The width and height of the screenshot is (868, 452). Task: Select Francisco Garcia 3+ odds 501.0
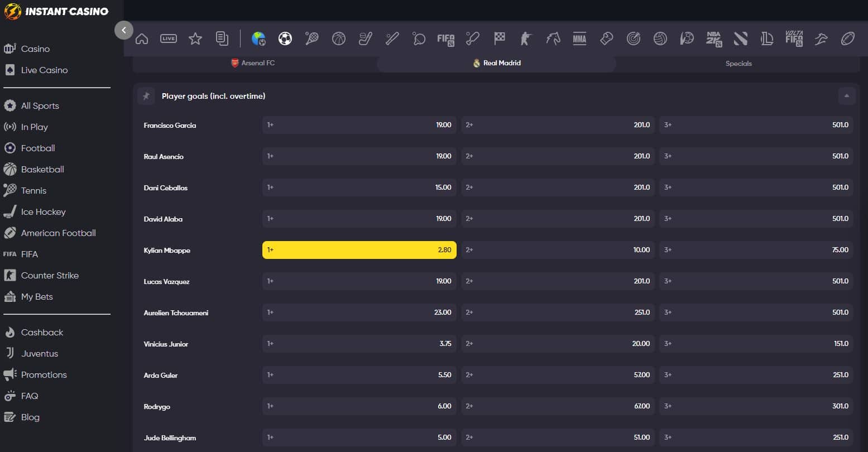pos(756,125)
